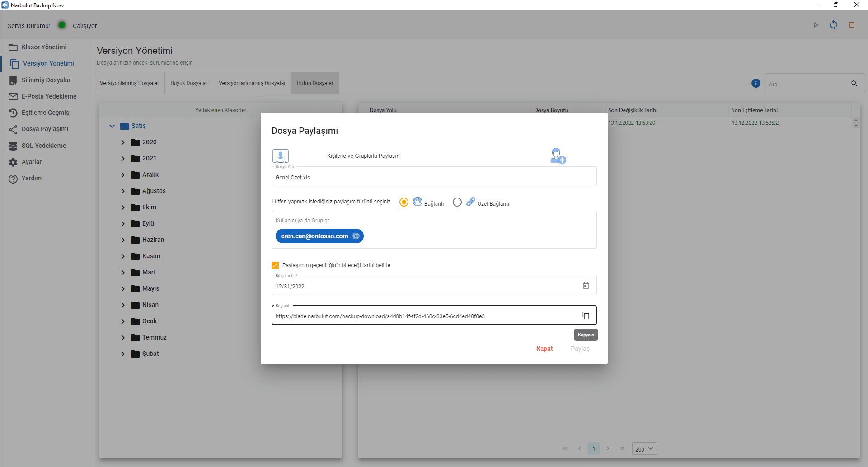Click the copy link icon

586,316
